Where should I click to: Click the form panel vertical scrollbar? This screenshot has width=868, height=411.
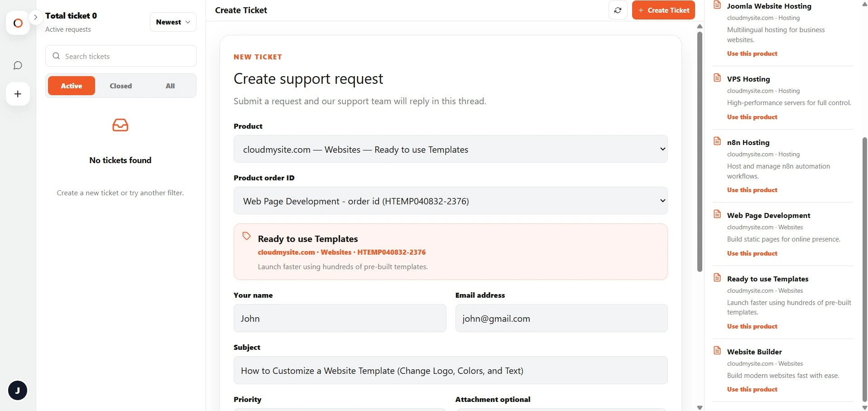click(700, 152)
